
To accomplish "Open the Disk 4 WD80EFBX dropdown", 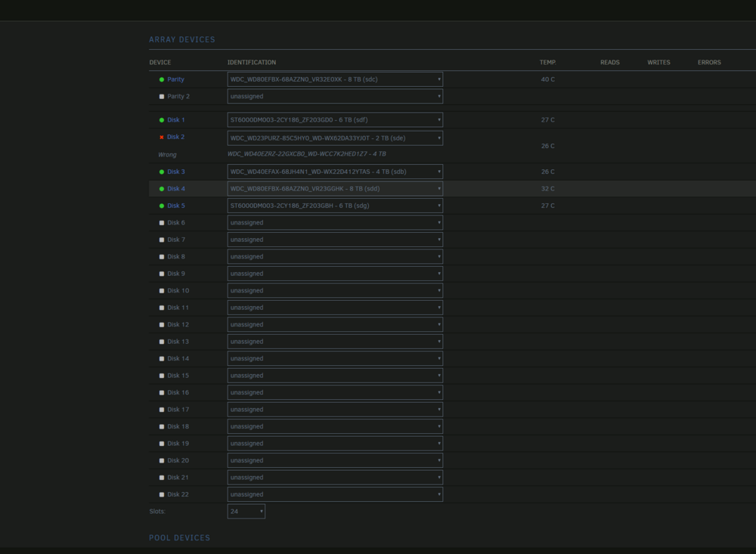I will tap(335, 189).
